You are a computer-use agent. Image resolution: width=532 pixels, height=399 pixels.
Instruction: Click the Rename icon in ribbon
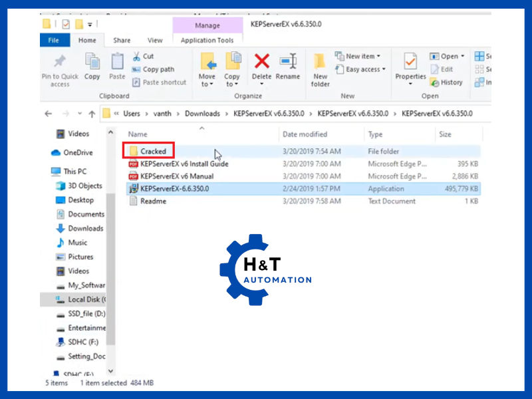pyautogui.click(x=287, y=63)
